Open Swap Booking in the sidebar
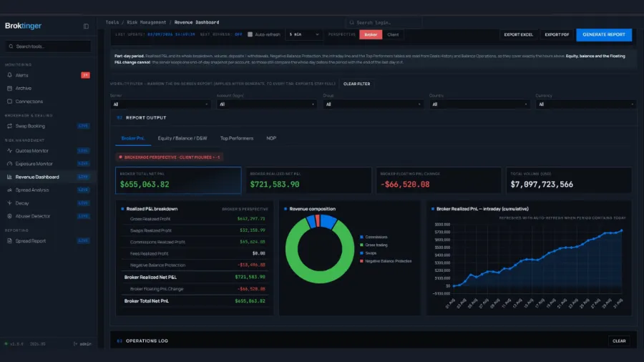644x362 pixels. [48, 126]
